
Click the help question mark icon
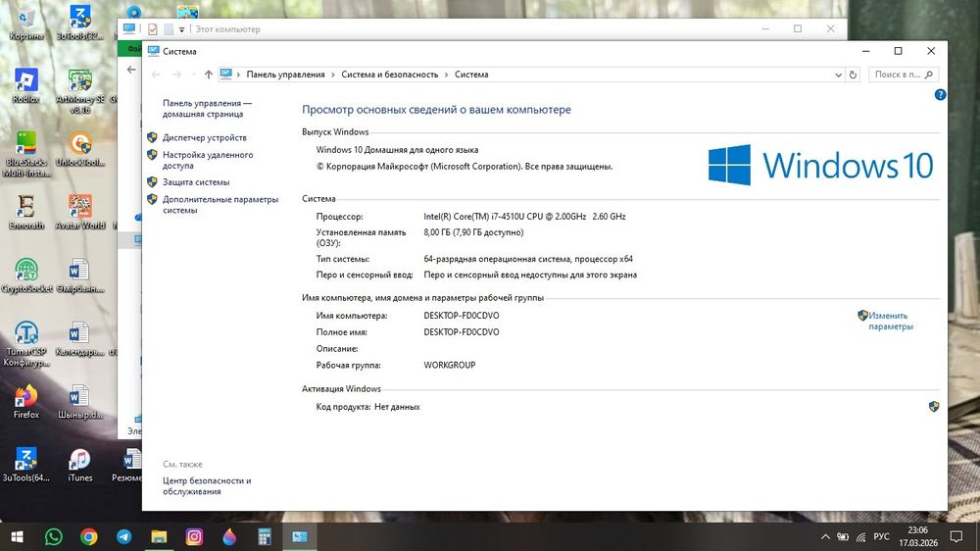(x=940, y=94)
